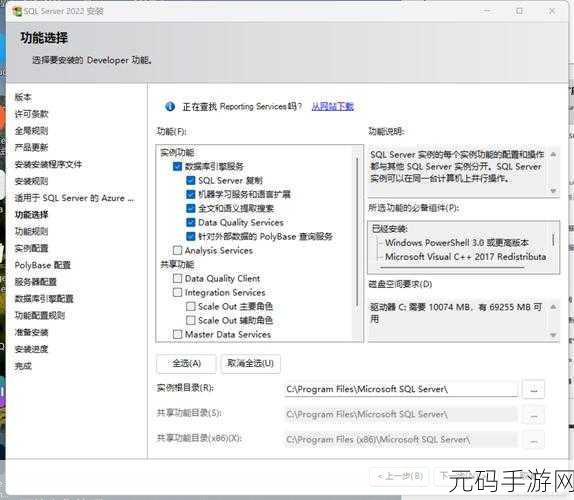The height and width of the screenshot is (500, 574).
Task: Click the prerequisites list vertical scrollbar
Action: (554, 240)
